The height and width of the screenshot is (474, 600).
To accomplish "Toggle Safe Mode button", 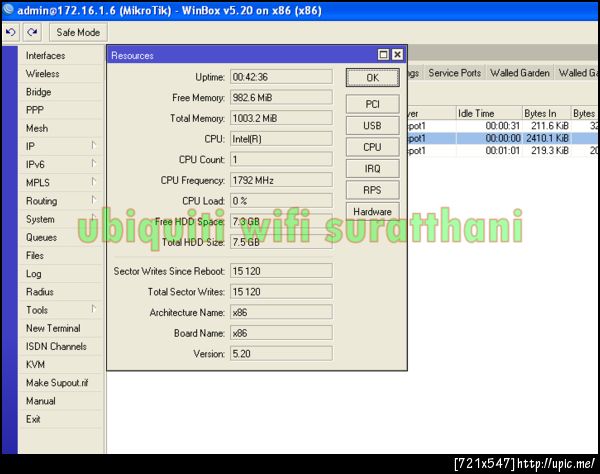I will click(78, 33).
